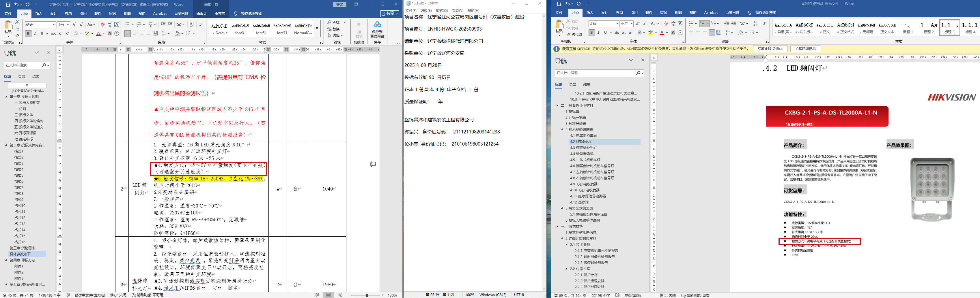Collapse 第四章 评标方法 in the left navigation tree
This screenshot has height=298, width=980.
coord(6,261)
